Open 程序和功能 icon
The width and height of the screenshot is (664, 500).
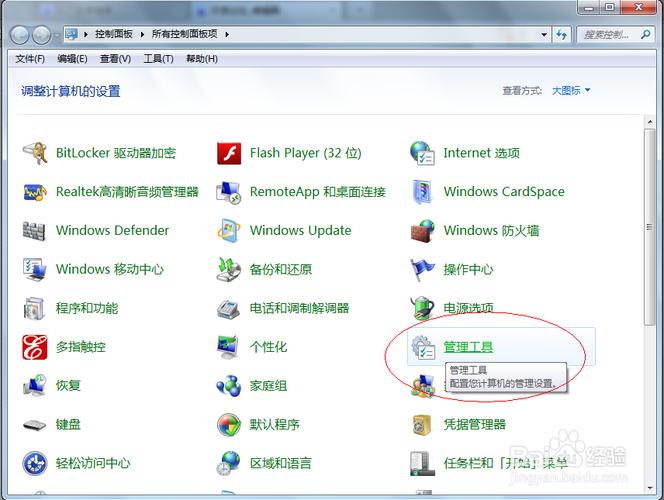pyautogui.click(x=35, y=308)
